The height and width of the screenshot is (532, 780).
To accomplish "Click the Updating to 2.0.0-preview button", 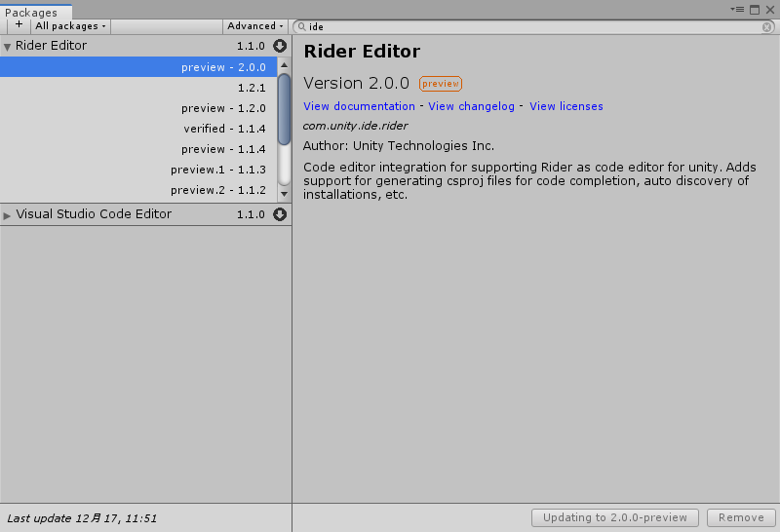I will [615, 517].
